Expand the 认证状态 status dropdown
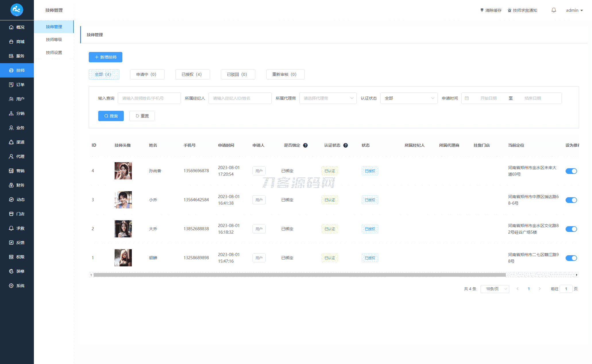The width and height of the screenshot is (592, 364). 409,98
